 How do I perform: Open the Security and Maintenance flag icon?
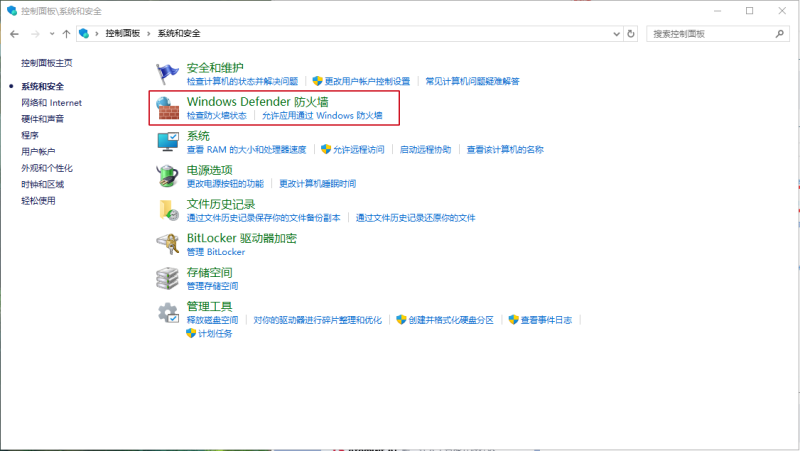coord(167,74)
